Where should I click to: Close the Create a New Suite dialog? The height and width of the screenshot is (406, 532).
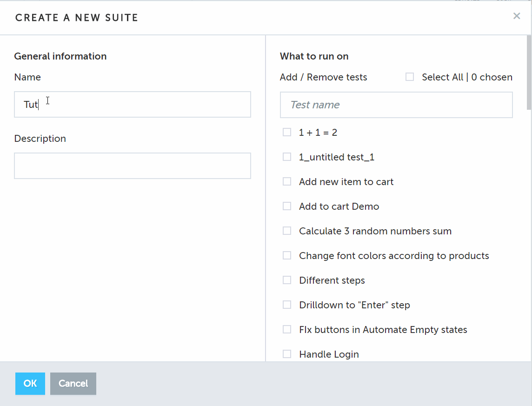516,16
